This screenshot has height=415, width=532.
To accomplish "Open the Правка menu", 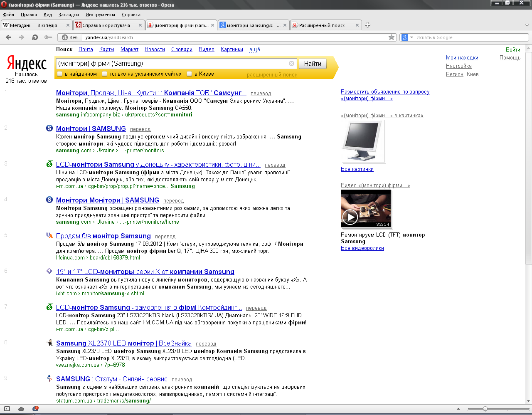I will pyautogui.click(x=29, y=15).
